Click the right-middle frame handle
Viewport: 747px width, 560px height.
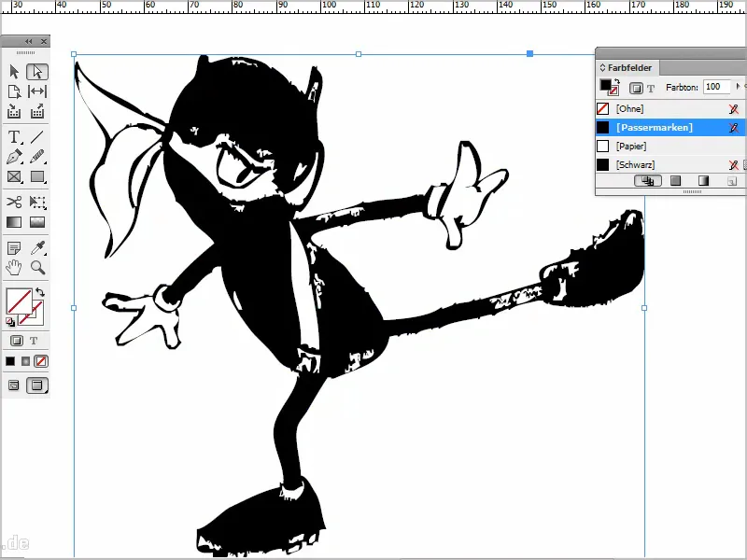[x=644, y=308]
